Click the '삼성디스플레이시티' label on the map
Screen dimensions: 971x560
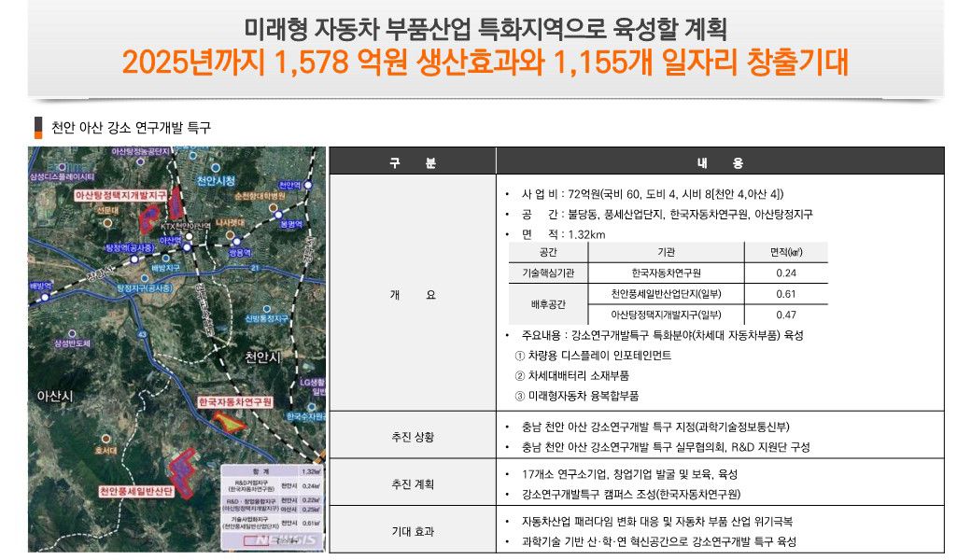(x=62, y=177)
